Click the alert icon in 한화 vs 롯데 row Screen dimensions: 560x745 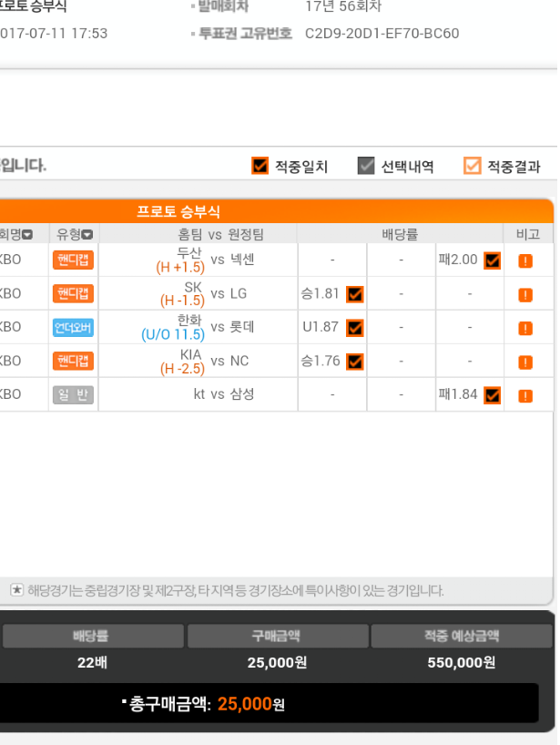(524, 328)
